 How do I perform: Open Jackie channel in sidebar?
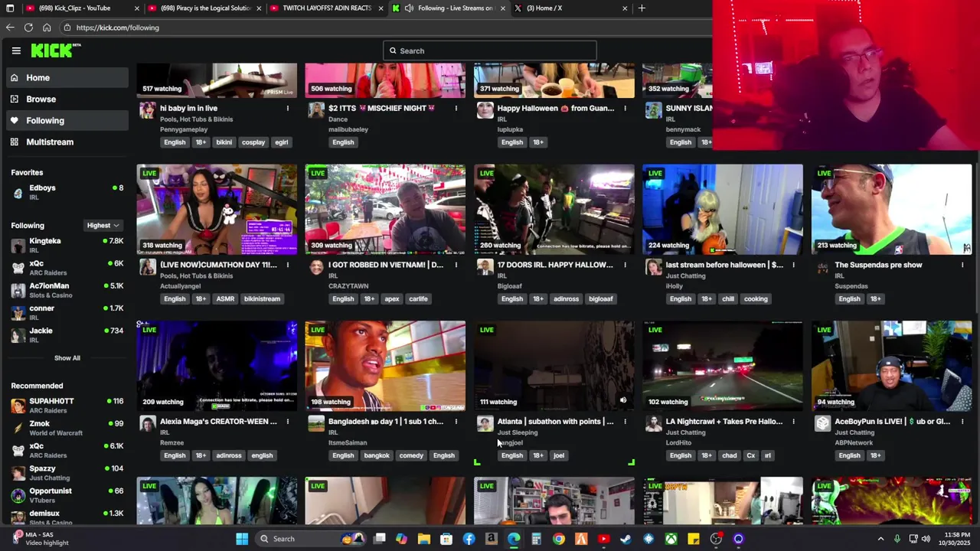click(x=67, y=334)
